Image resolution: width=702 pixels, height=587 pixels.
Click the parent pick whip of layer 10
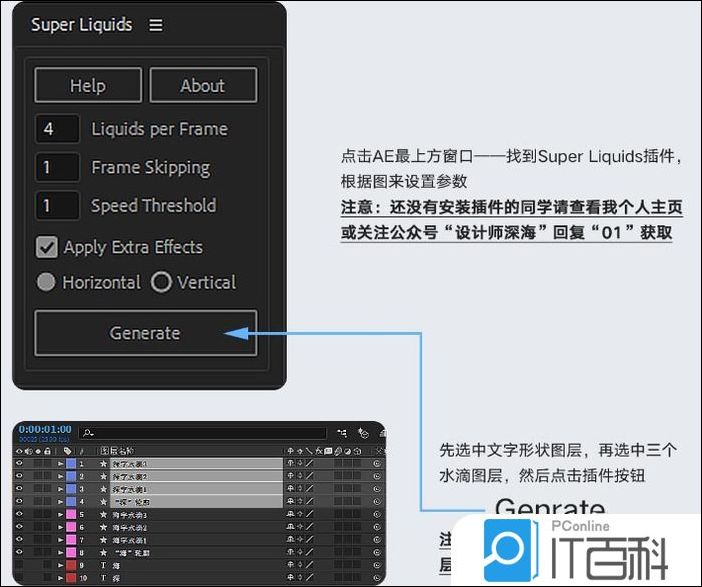tap(377, 578)
